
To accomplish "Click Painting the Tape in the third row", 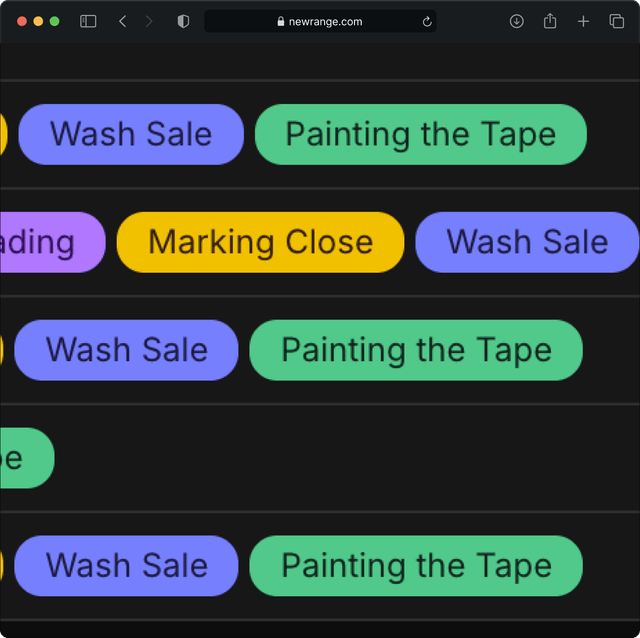I will 415,350.
